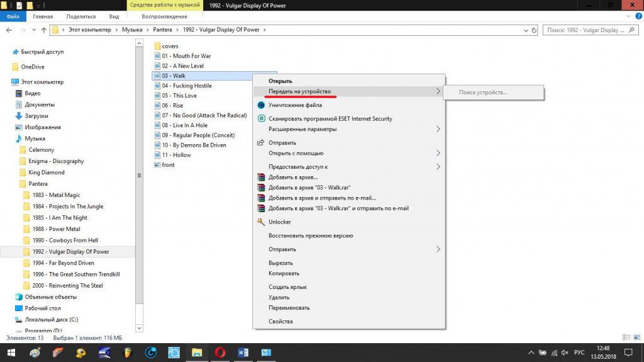Screen dimensions: 644x362
Task: Open the 'Передать на устройство' submenu
Action: click(348, 91)
